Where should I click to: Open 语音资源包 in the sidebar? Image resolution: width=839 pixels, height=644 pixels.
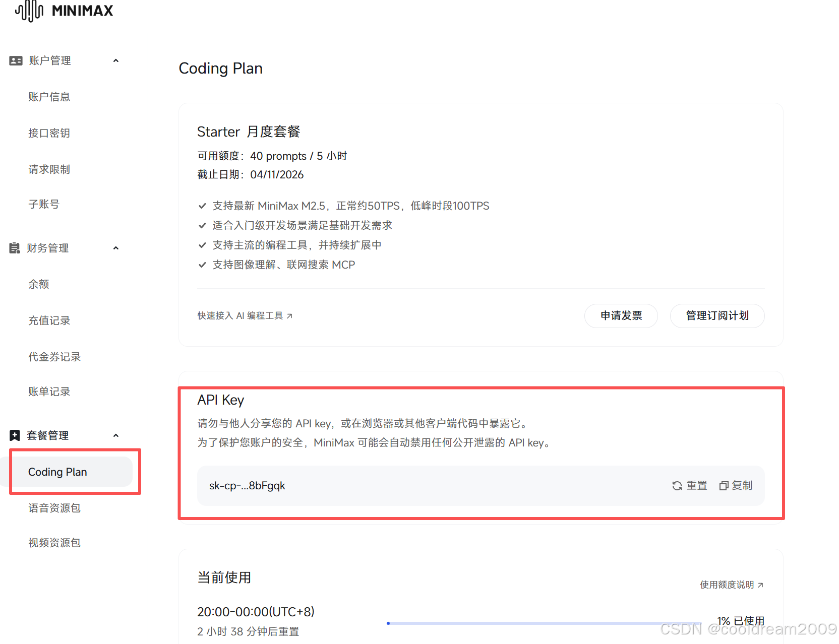tap(54, 508)
